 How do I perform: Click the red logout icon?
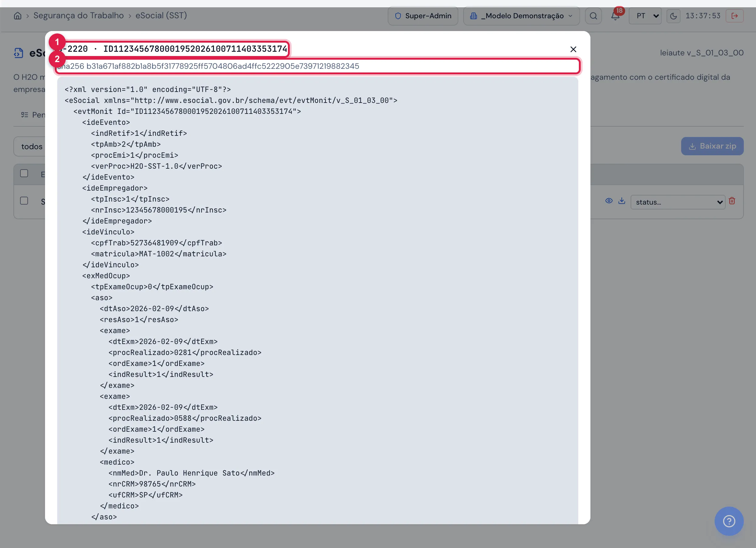[x=734, y=16]
